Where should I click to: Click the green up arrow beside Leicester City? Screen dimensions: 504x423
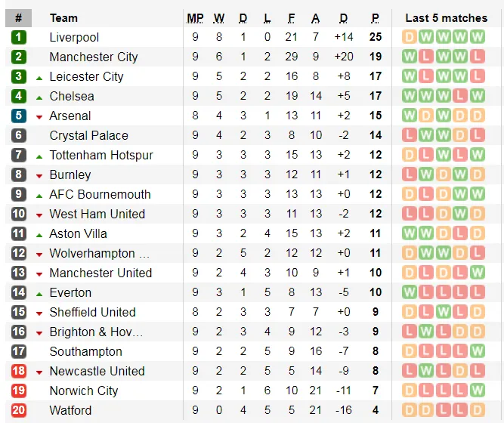click(39, 77)
